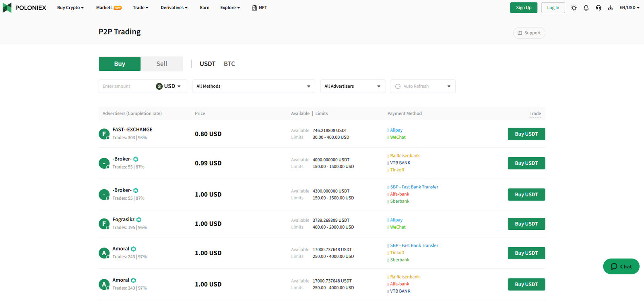Buy USDT from Amoral with Tinkoff row
The image size is (644, 301).
(x=526, y=253)
